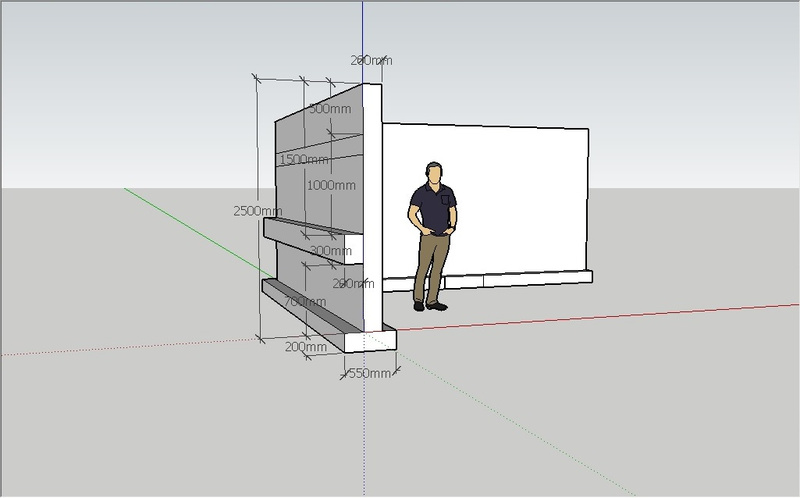800x498 pixels.
Task: Select the 1500mm dimension label
Action: pyautogui.click(x=304, y=159)
